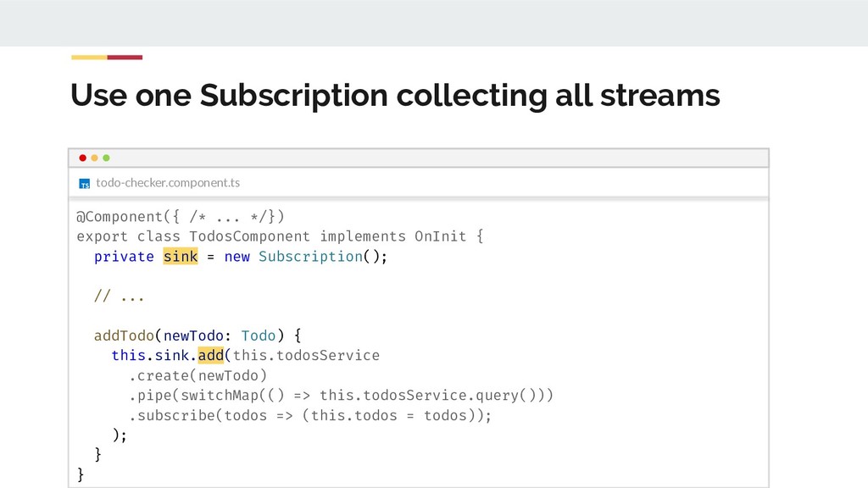The image size is (868, 488).
Task: Click the highlighted 'add' method
Action: pos(210,355)
